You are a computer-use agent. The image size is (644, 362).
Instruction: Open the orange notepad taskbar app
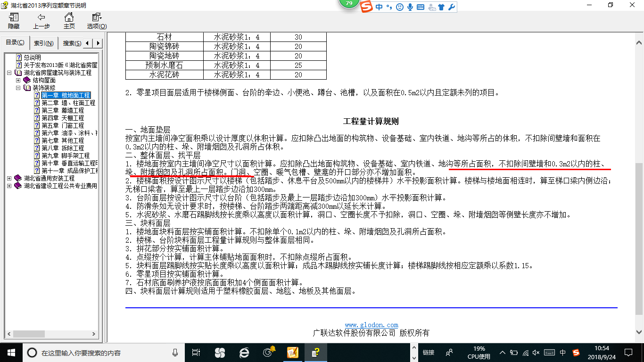tap(293, 352)
